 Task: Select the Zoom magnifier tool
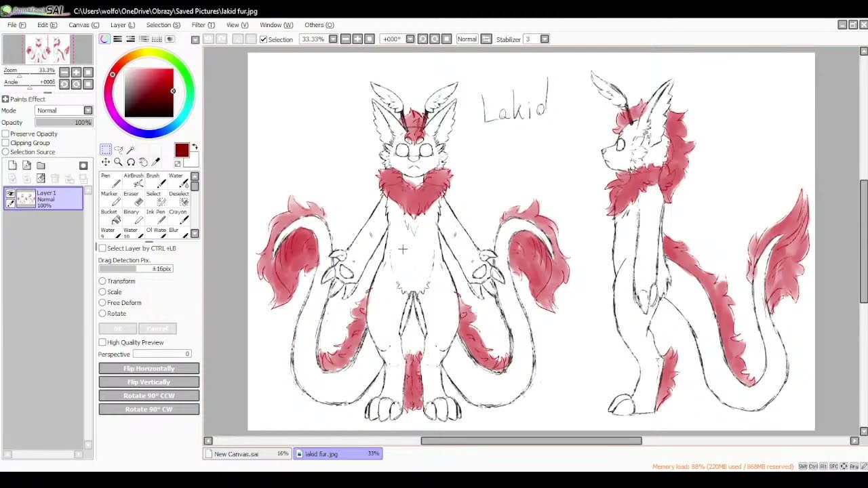tap(118, 162)
